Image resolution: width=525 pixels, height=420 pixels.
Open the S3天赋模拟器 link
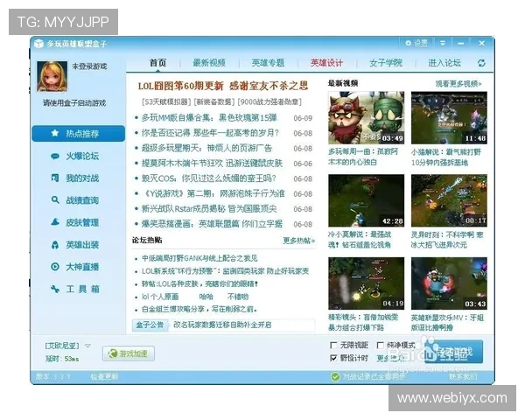coord(166,101)
